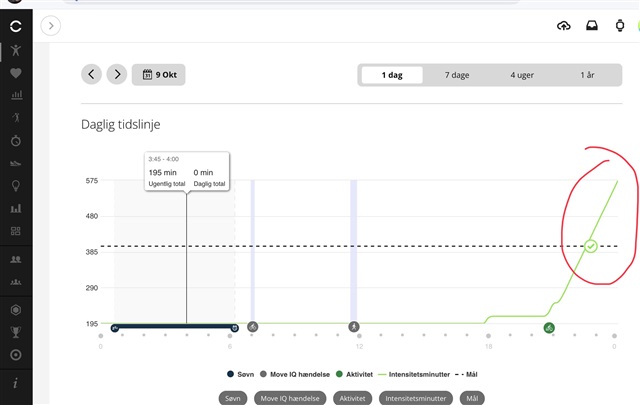640x405 pixels.
Task: Click the Garmin Connect logo in sidebar
Action: (x=16, y=26)
